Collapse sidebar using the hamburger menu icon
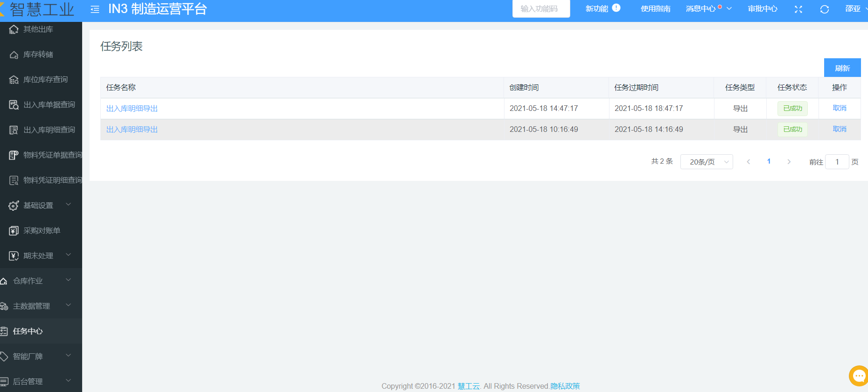The width and height of the screenshot is (868, 392). point(95,9)
